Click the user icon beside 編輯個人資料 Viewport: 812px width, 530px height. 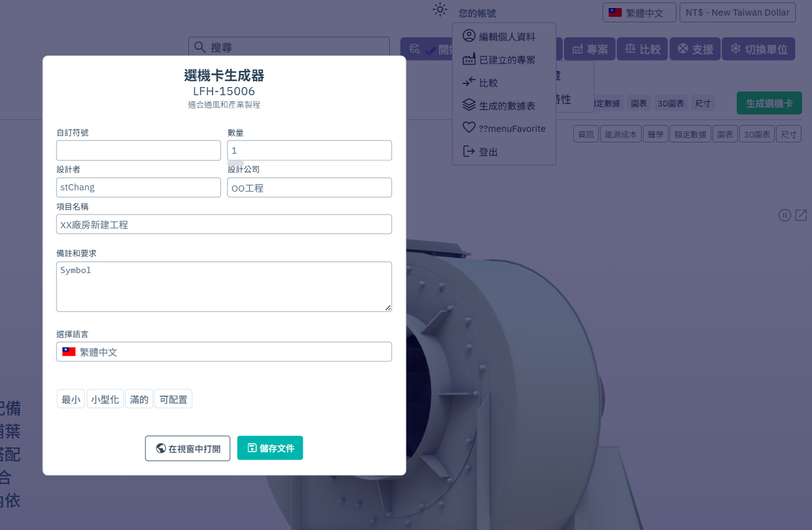(x=469, y=36)
